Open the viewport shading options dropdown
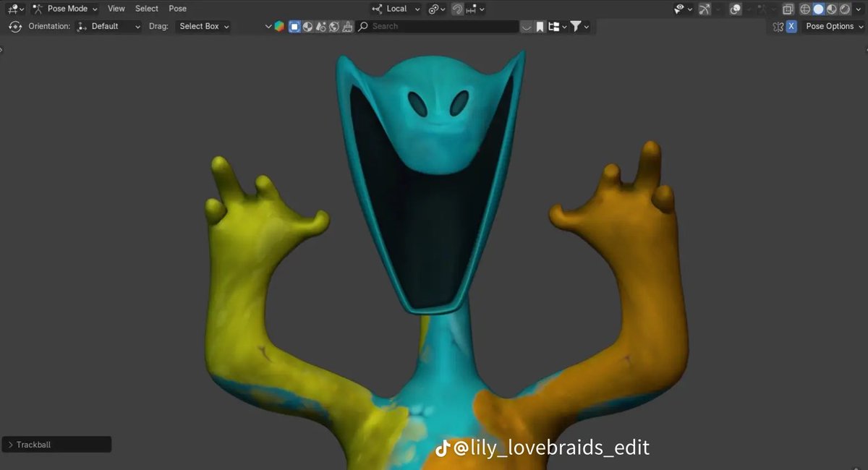Screen dimensions: 868x470 858,9
